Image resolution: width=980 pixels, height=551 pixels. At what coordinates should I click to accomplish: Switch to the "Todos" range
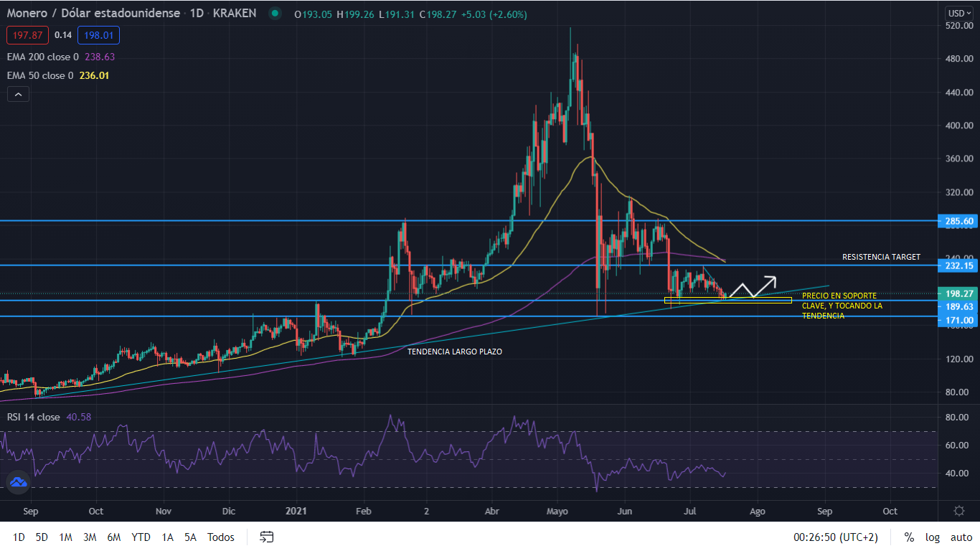point(220,537)
